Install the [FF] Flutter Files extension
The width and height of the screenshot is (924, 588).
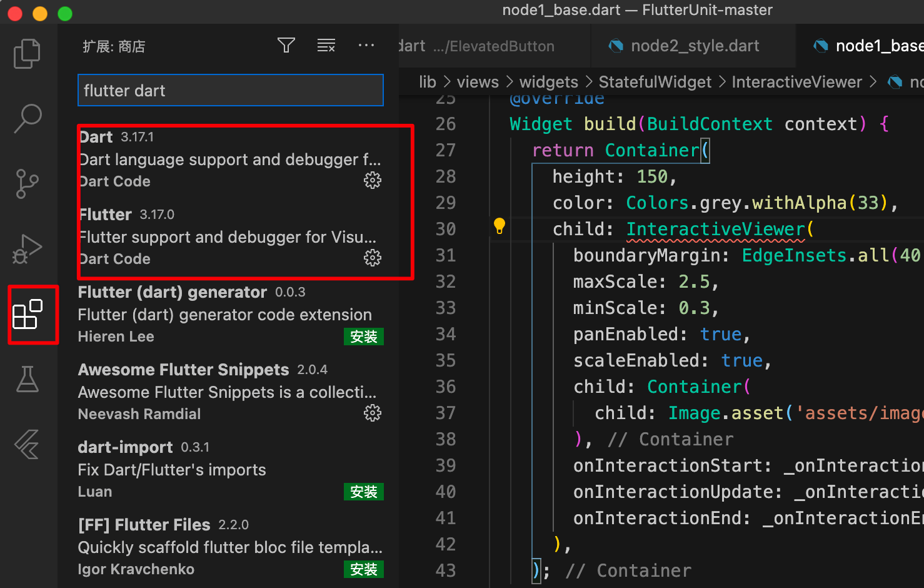(x=364, y=569)
